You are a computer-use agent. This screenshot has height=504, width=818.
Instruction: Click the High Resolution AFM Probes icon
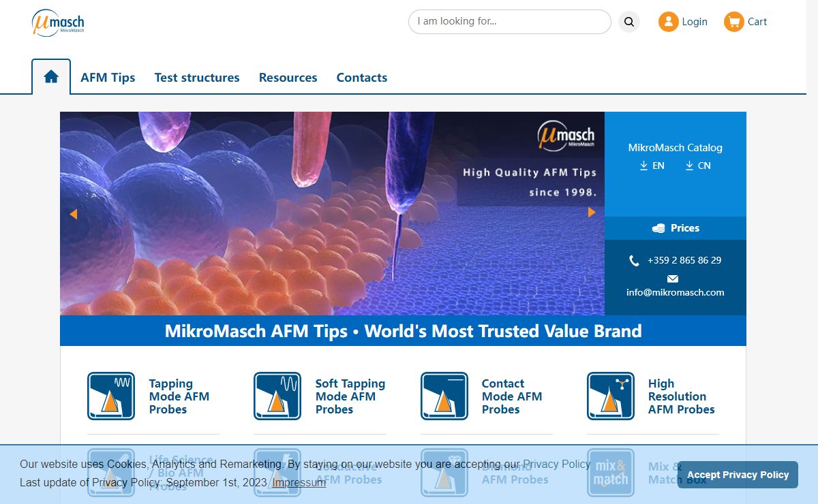click(611, 396)
